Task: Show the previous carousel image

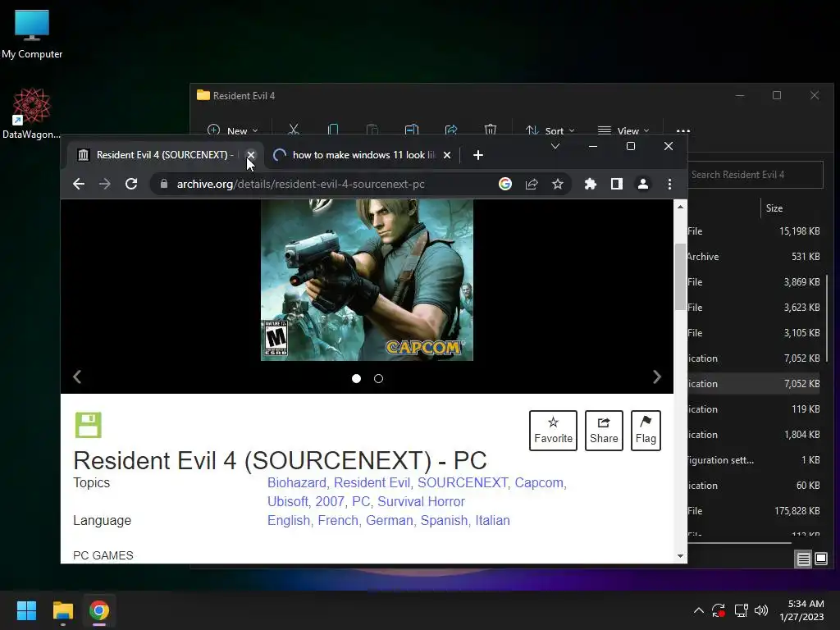Action: pyautogui.click(x=77, y=377)
